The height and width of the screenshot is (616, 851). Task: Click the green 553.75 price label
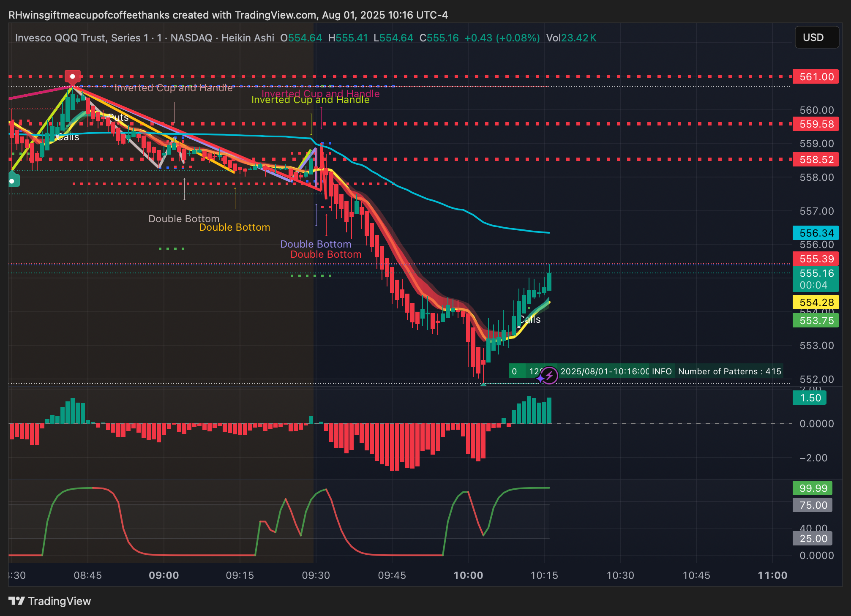[816, 321]
